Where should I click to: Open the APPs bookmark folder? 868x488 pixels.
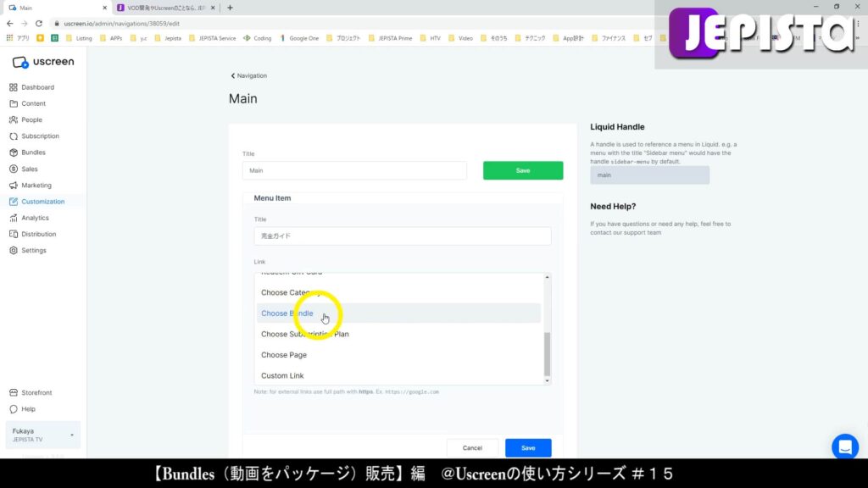(x=111, y=38)
